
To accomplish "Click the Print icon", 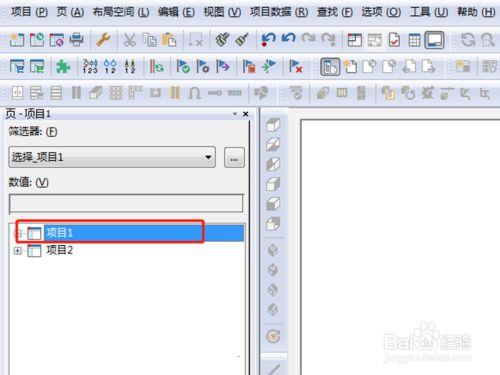I will click(x=76, y=40).
